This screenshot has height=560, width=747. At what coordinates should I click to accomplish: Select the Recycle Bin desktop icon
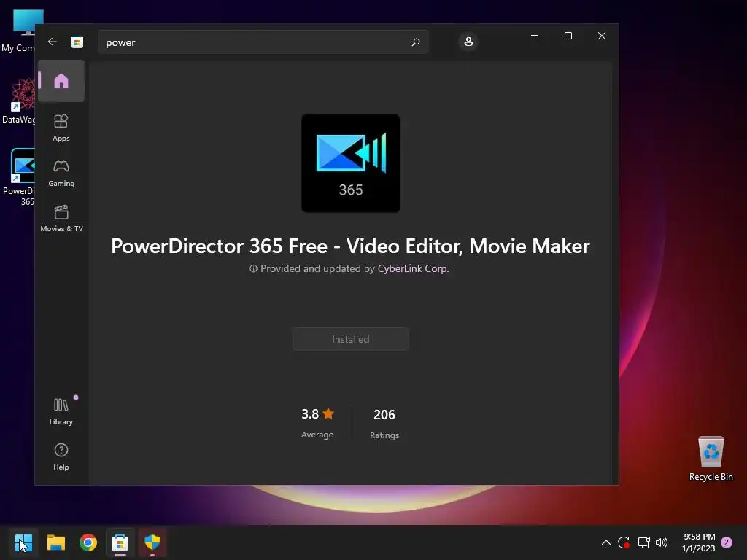pos(711,459)
